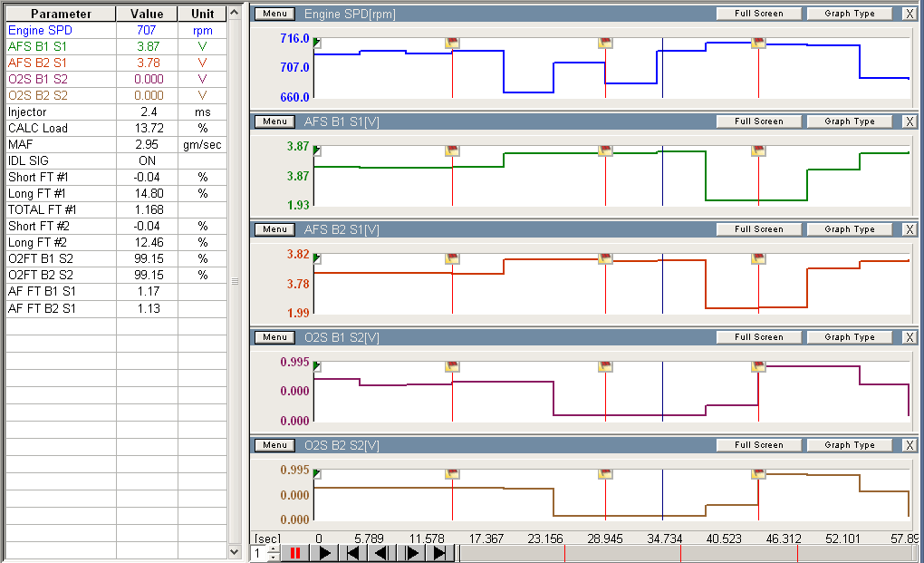Step forward one frame
924x563 pixels.
[412, 553]
